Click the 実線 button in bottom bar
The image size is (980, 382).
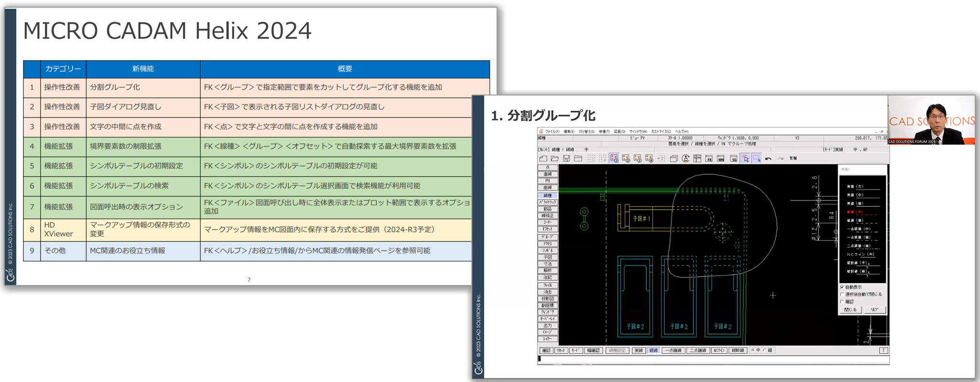coord(639,350)
